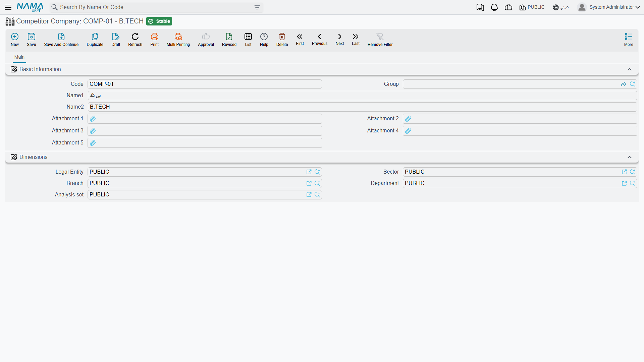Open the More actions menu
The width and height of the screenshot is (644, 362).
coord(629,40)
